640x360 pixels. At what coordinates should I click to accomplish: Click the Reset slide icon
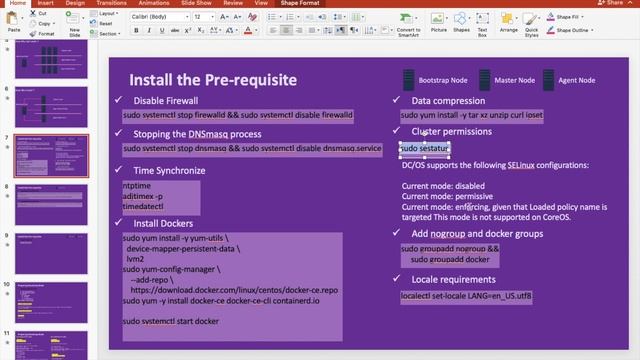(x=93, y=23)
